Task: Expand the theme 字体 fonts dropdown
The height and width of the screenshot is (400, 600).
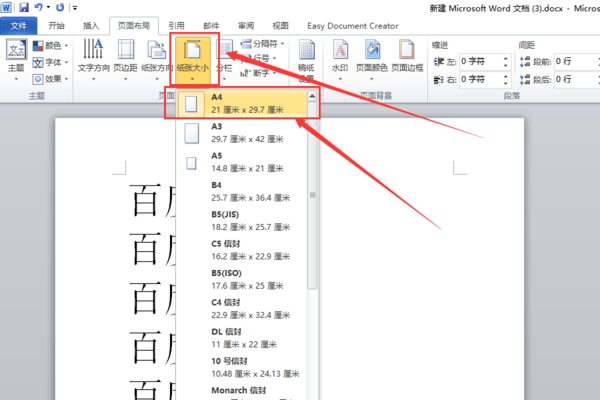Action: pos(51,62)
